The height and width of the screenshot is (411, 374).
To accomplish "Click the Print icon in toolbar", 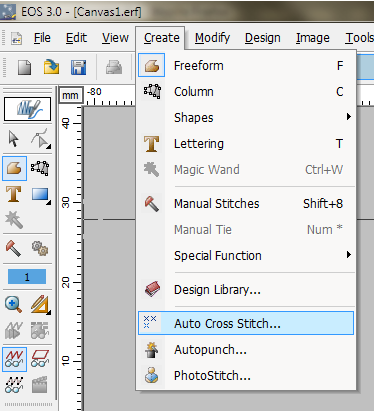I will click(114, 67).
